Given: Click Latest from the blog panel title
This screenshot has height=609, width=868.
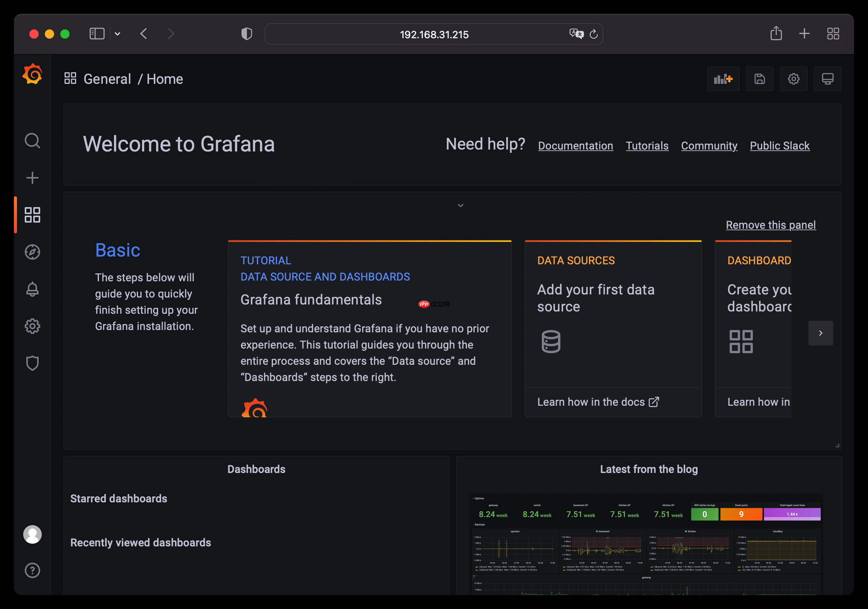Looking at the screenshot, I should click(649, 469).
